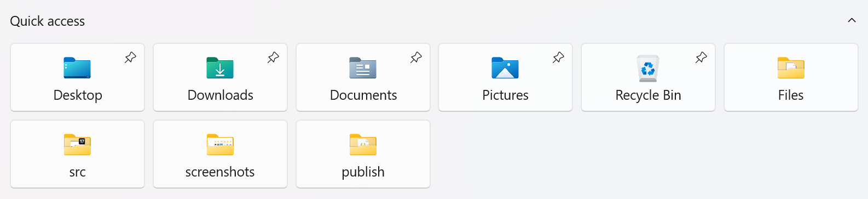
Task: Open the Desktop folder icon
Action: [x=77, y=68]
